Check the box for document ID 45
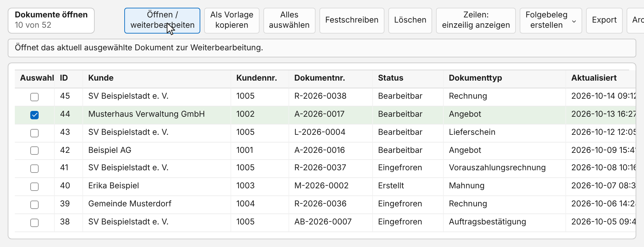The image size is (644, 247). click(x=34, y=97)
